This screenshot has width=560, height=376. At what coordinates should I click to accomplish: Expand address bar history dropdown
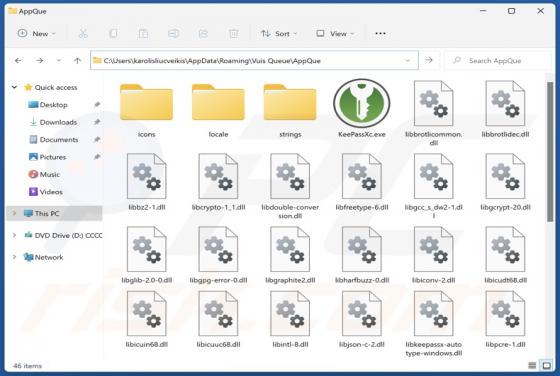point(408,61)
